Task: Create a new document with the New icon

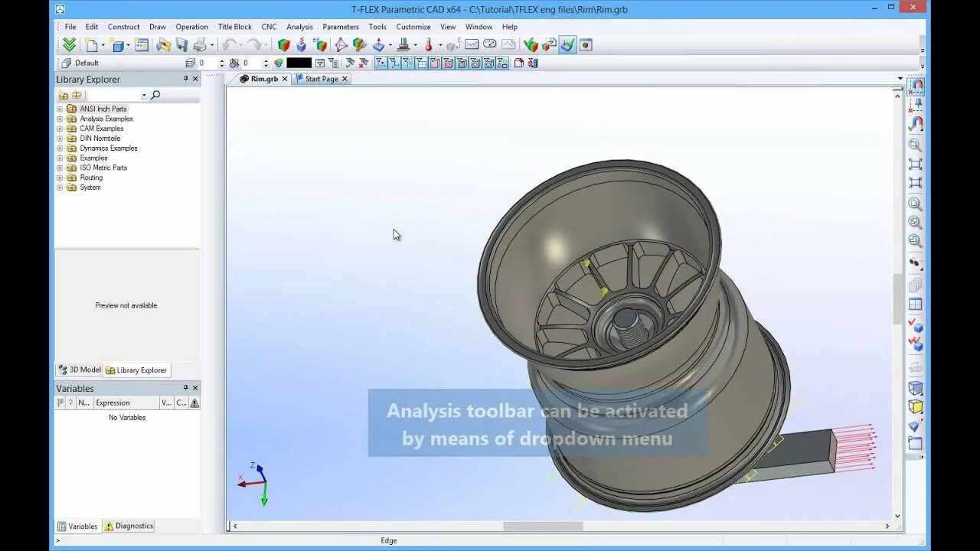Action: [92, 44]
